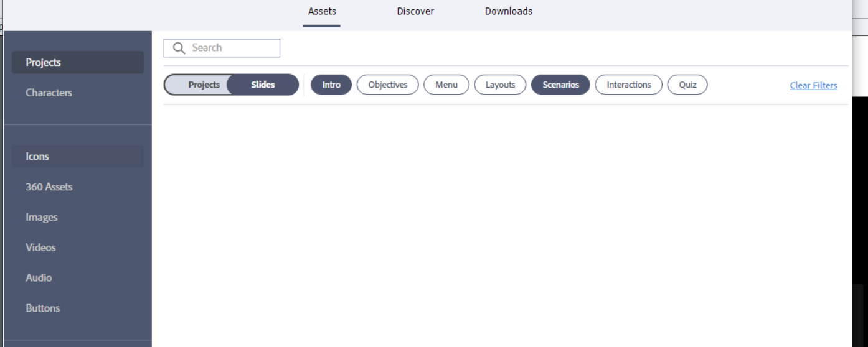Disable the Intro filter chip
Viewport: 868px width, 347px height.
pos(331,85)
